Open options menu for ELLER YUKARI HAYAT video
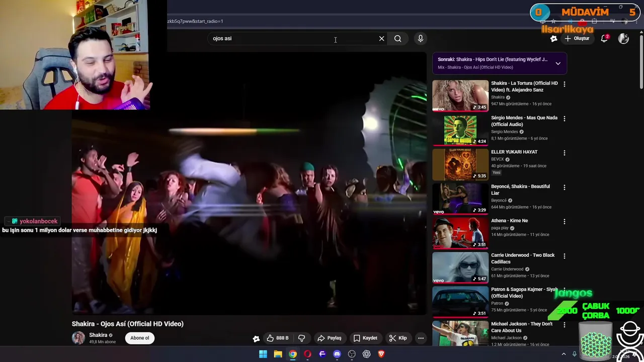 point(564,153)
